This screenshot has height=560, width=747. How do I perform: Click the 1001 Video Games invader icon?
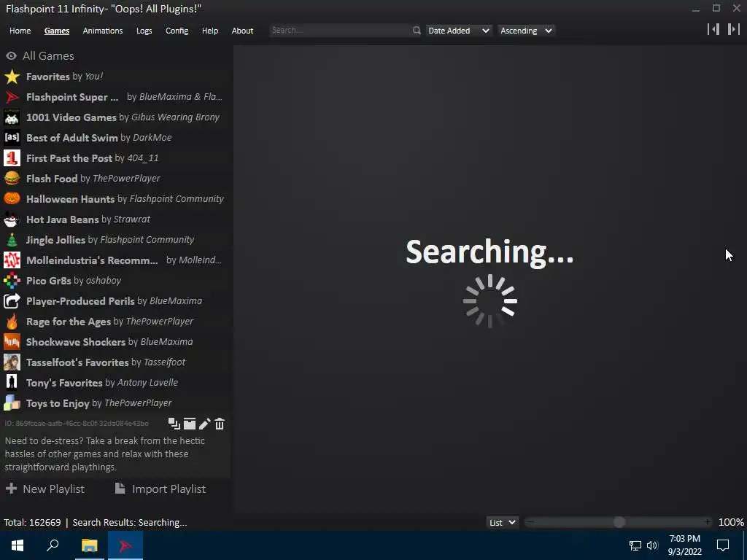tap(12, 117)
